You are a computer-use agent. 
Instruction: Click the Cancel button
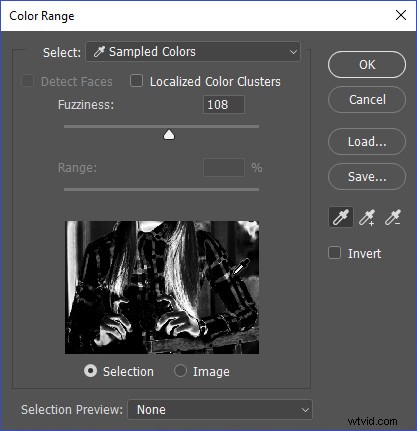[367, 100]
